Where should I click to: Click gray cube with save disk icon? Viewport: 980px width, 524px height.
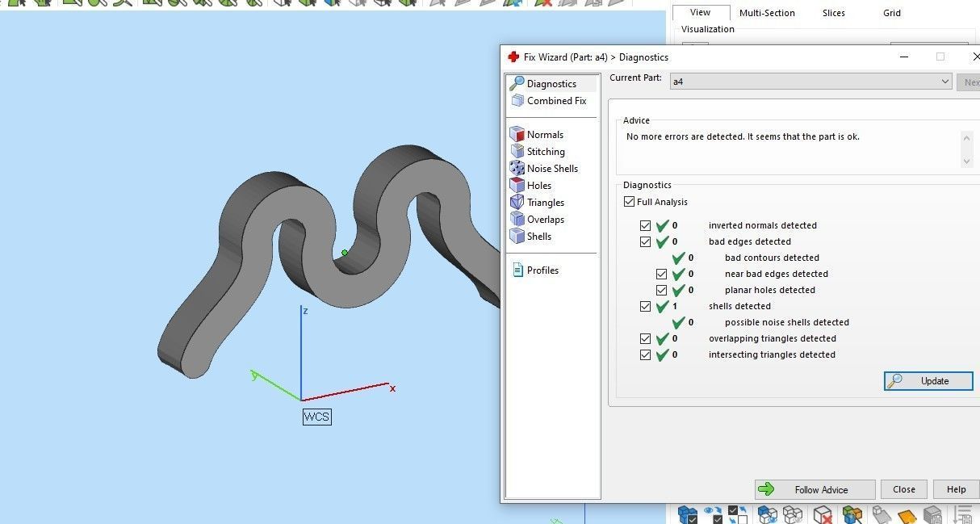932,514
